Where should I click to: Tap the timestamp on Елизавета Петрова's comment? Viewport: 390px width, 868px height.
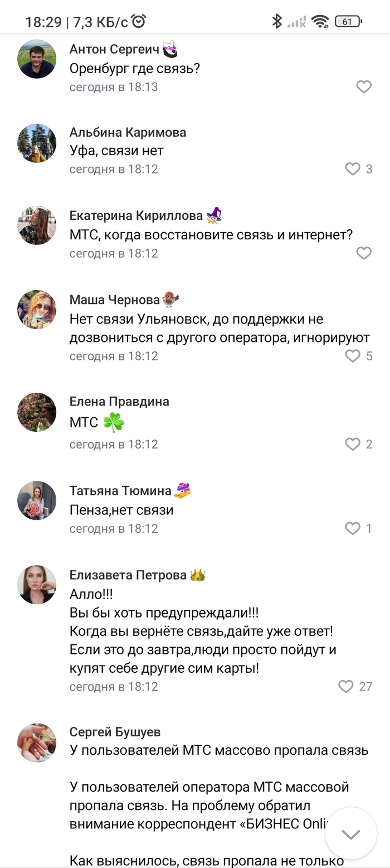[114, 686]
